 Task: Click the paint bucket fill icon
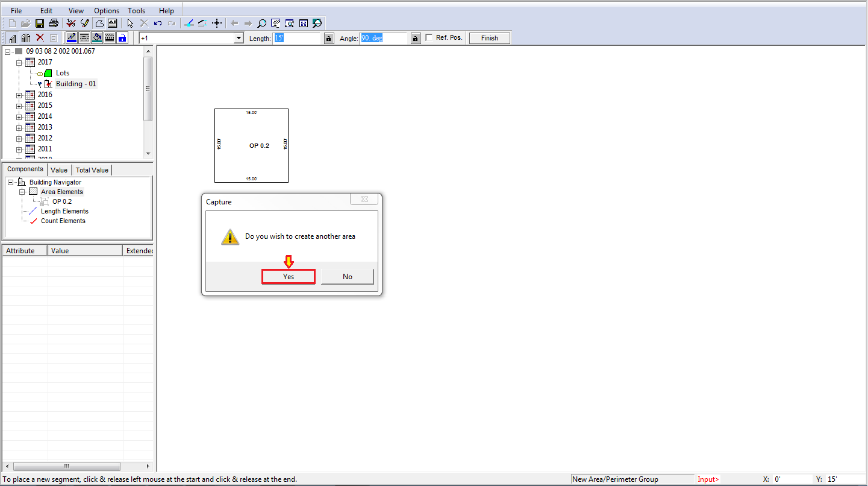(x=97, y=38)
